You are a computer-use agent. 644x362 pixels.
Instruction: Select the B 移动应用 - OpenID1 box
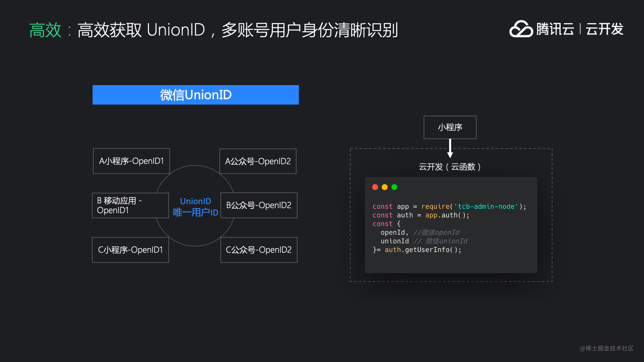[x=130, y=205]
